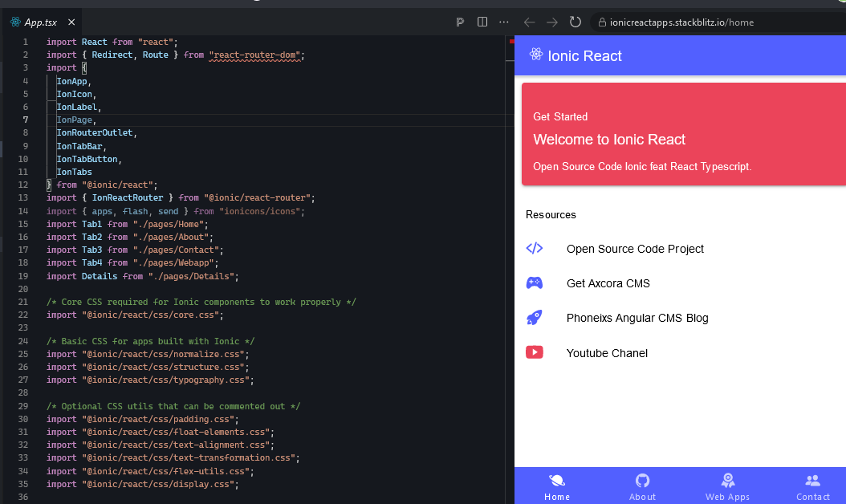
Task: Select the Web Apps tab
Action: (727, 486)
